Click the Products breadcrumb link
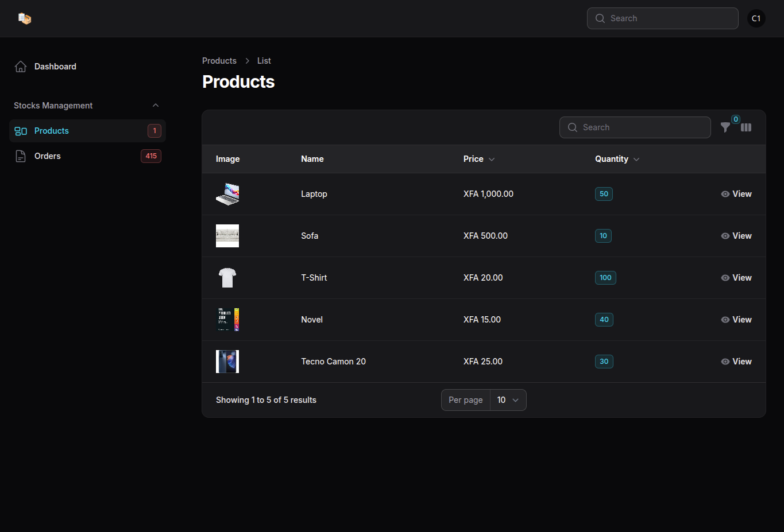Viewport: 784px width, 532px height. click(219, 61)
